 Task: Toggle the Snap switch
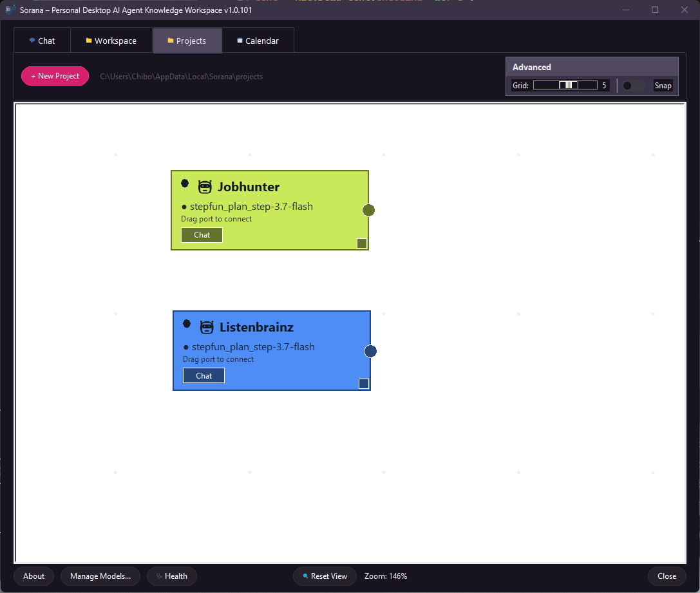click(x=634, y=86)
